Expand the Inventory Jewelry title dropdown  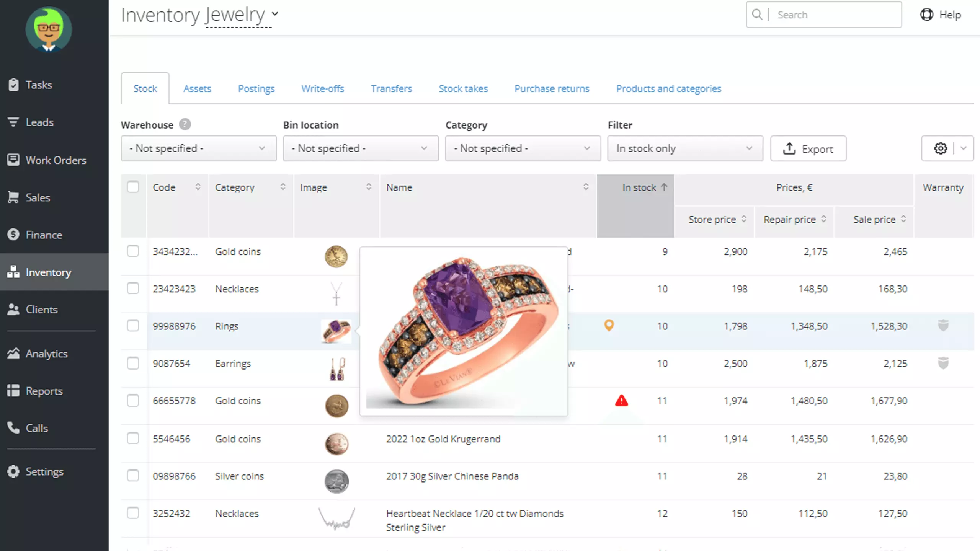tap(274, 14)
